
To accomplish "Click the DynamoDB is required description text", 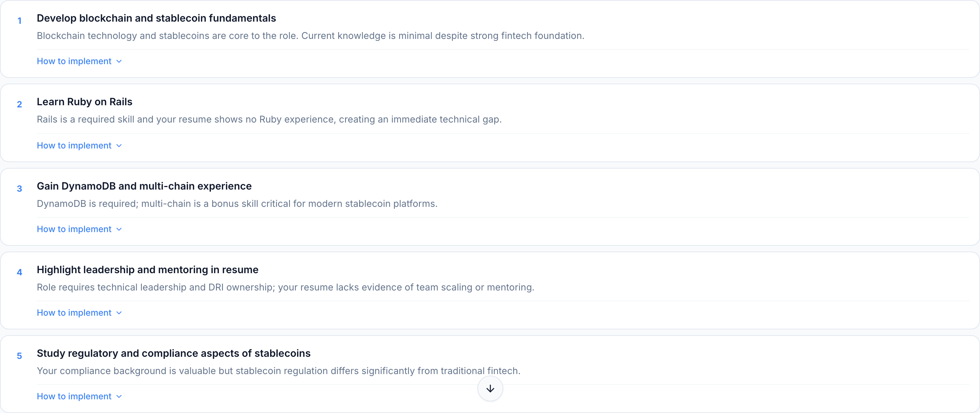I will click(237, 204).
